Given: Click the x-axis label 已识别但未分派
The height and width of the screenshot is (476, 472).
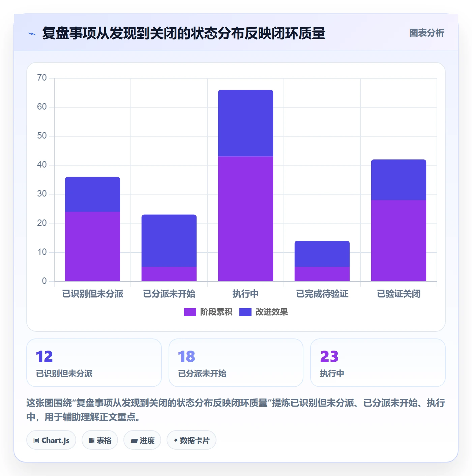Looking at the screenshot, I should point(92,294).
